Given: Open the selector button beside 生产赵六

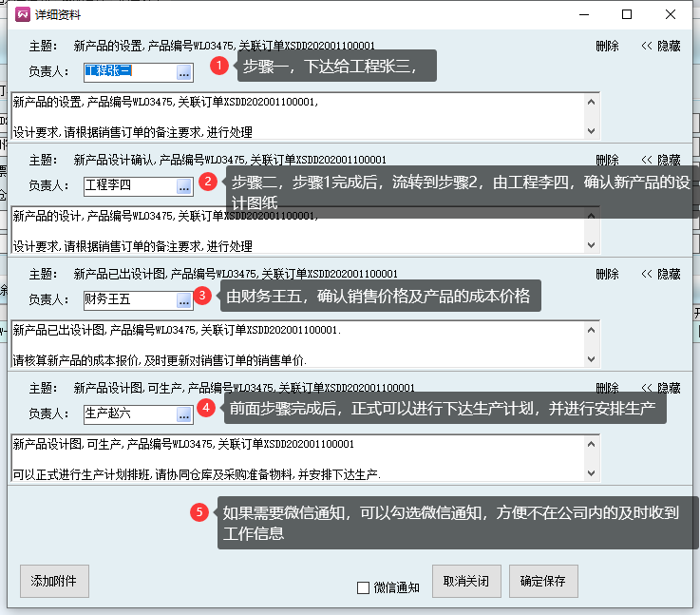Looking at the screenshot, I should tap(184, 413).
